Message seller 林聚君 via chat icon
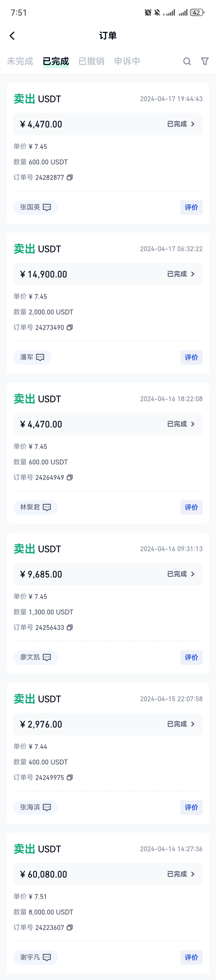This screenshot has height=980, width=216. click(47, 507)
